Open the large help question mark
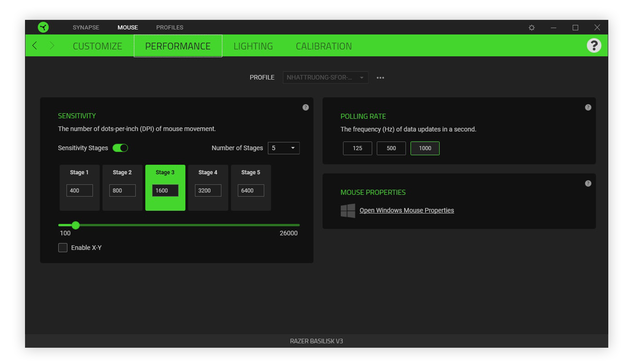This screenshot has height=364, width=633. click(x=594, y=45)
